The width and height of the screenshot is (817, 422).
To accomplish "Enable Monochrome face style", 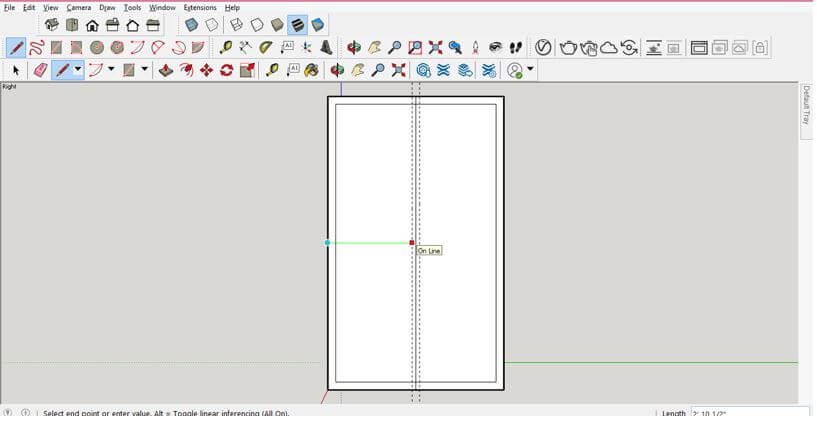I will [318, 24].
